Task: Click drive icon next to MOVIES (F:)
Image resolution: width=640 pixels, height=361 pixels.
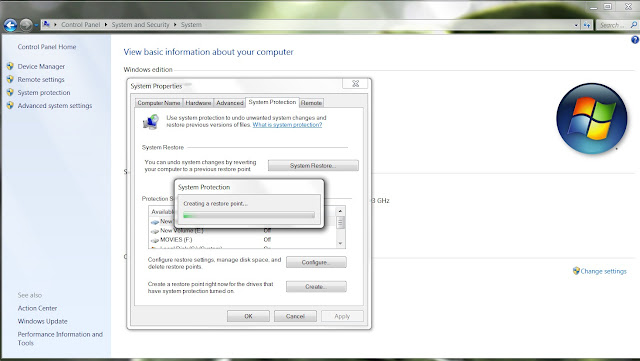Action: point(155,240)
